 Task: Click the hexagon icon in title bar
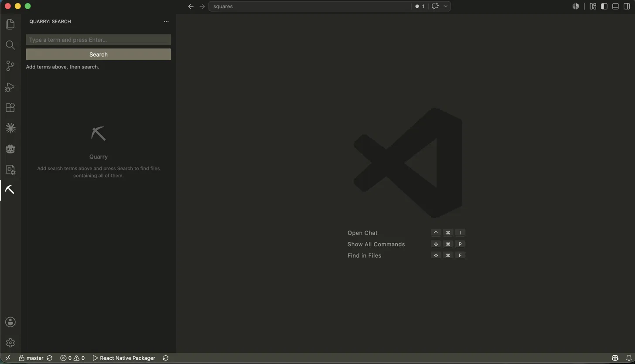tap(576, 7)
